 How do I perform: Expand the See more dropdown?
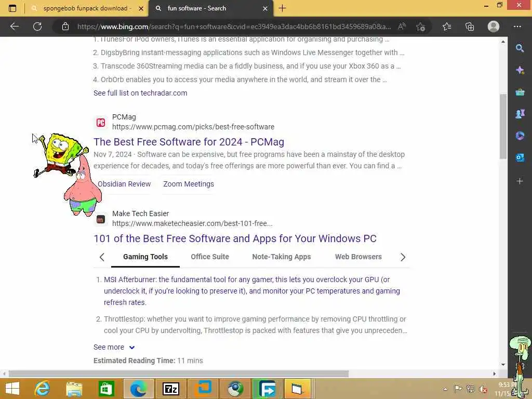coord(114,347)
